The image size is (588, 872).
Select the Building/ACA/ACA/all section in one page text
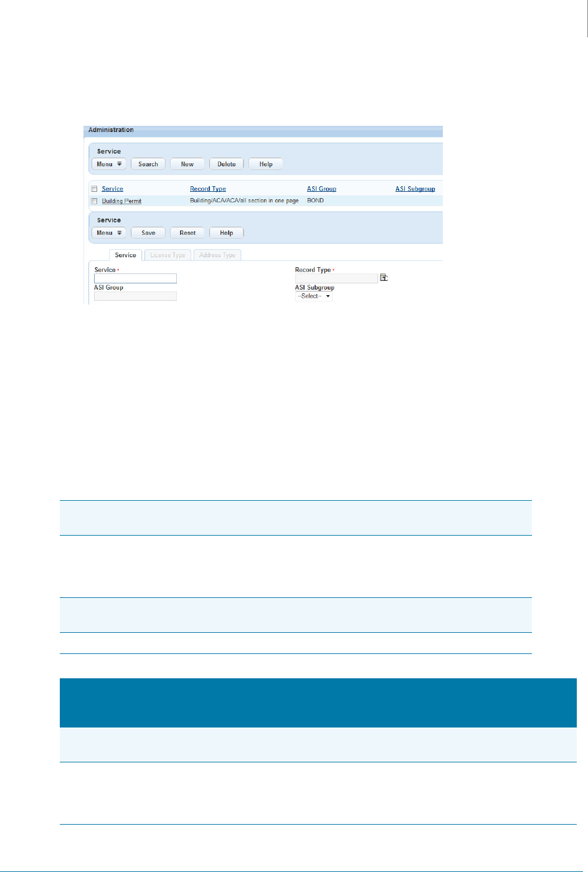coord(244,201)
